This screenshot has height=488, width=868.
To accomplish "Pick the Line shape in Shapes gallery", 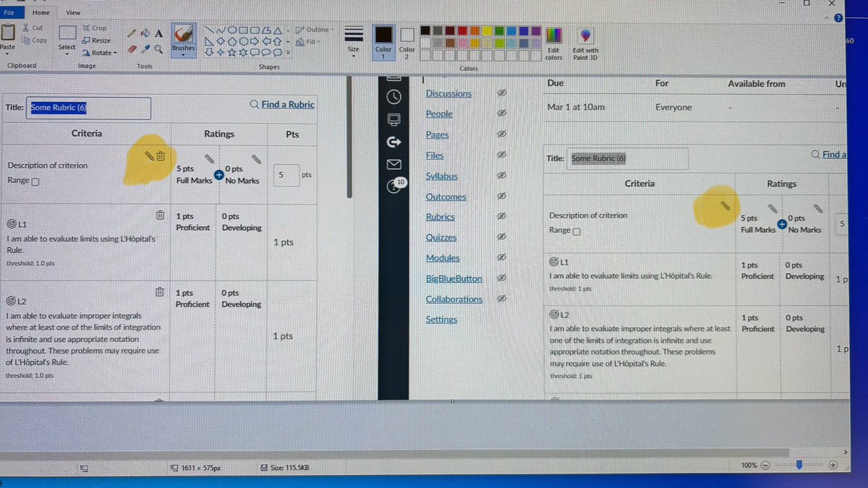I will [x=208, y=30].
